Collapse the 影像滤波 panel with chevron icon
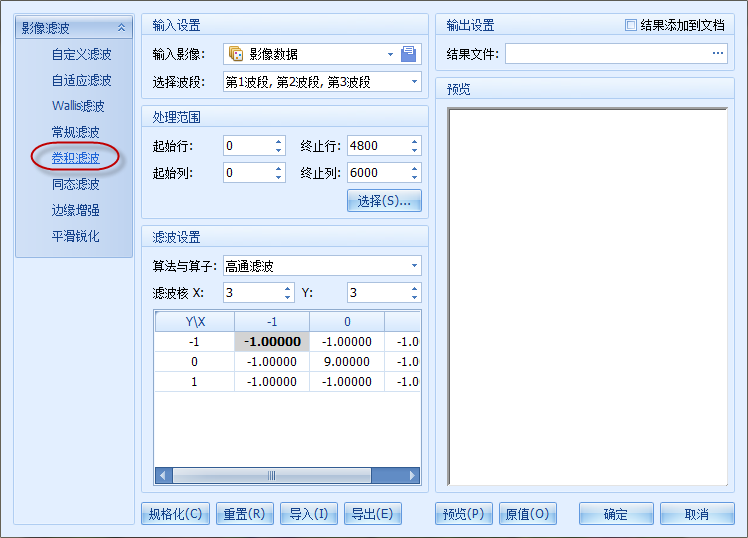This screenshot has height=538, width=748. click(122, 28)
